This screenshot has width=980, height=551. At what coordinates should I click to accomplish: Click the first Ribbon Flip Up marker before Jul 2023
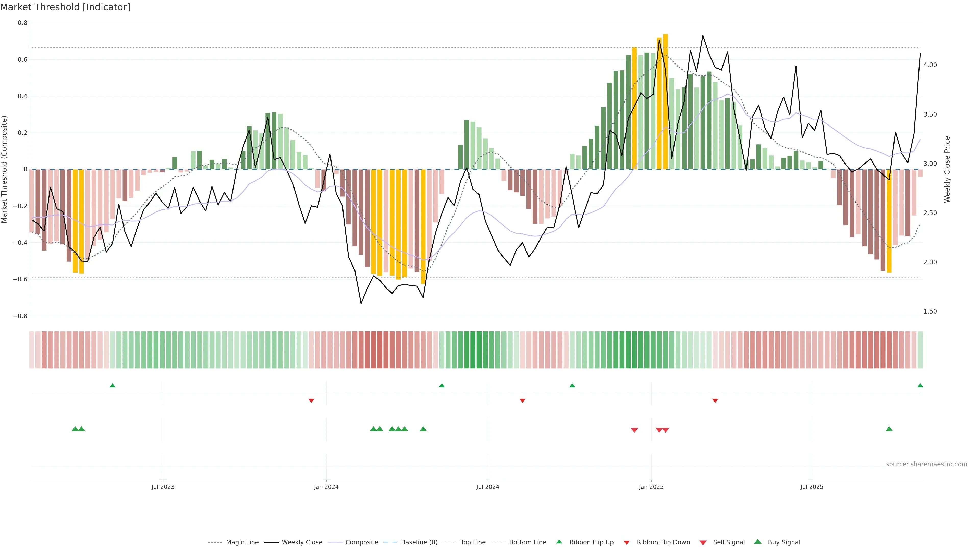[x=112, y=386]
